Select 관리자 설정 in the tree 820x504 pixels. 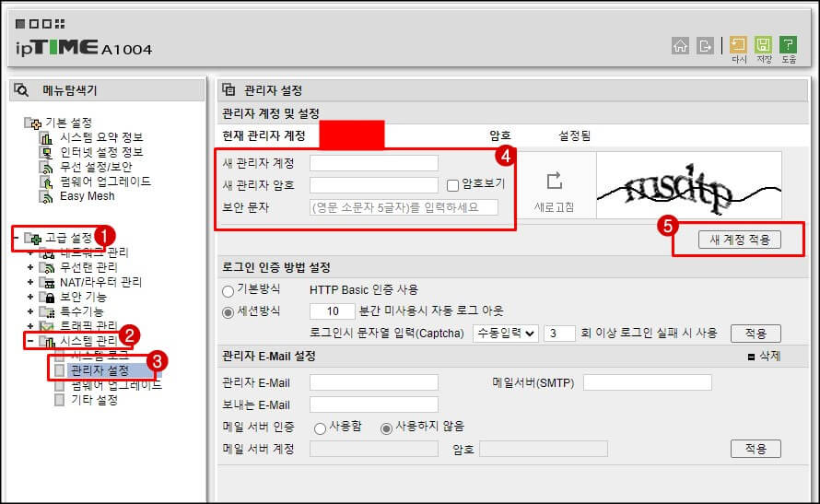pyautogui.click(x=100, y=370)
